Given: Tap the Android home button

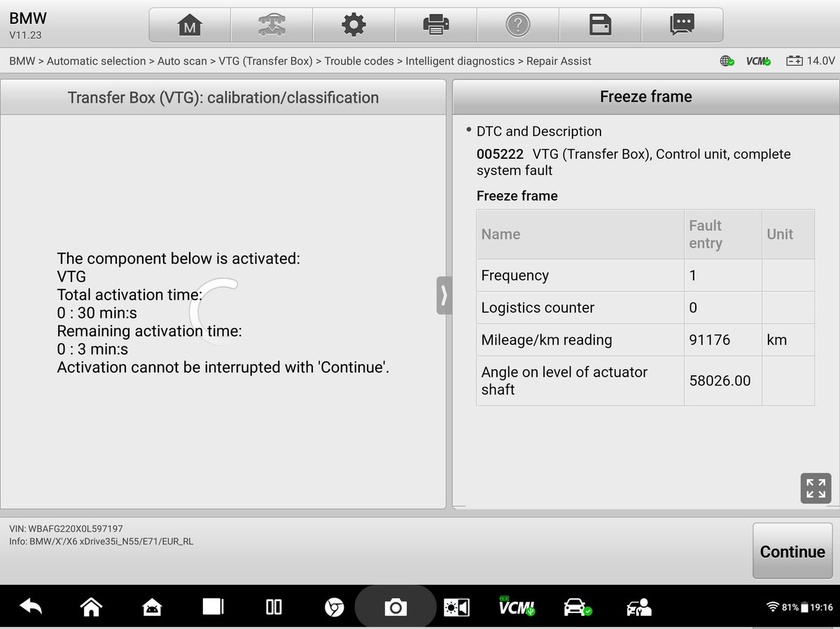Looking at the screenshot, I should (x=92, y=607).
